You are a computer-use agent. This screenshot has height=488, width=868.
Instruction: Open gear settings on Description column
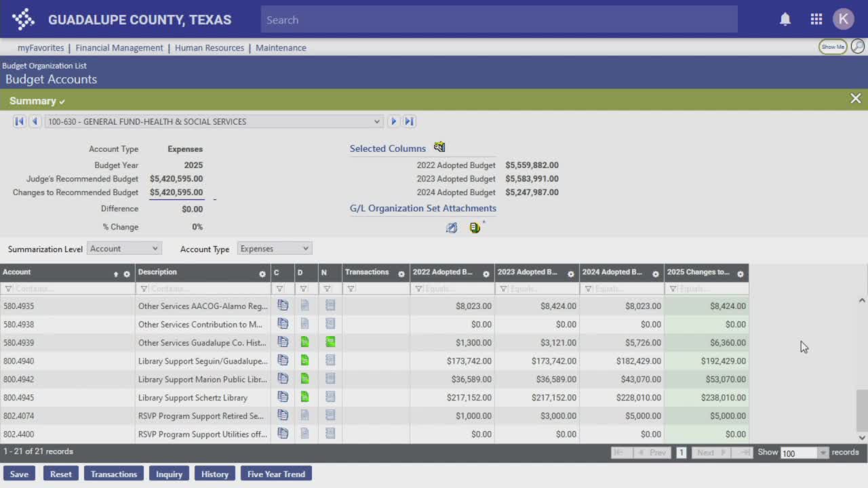click(262, 274)
